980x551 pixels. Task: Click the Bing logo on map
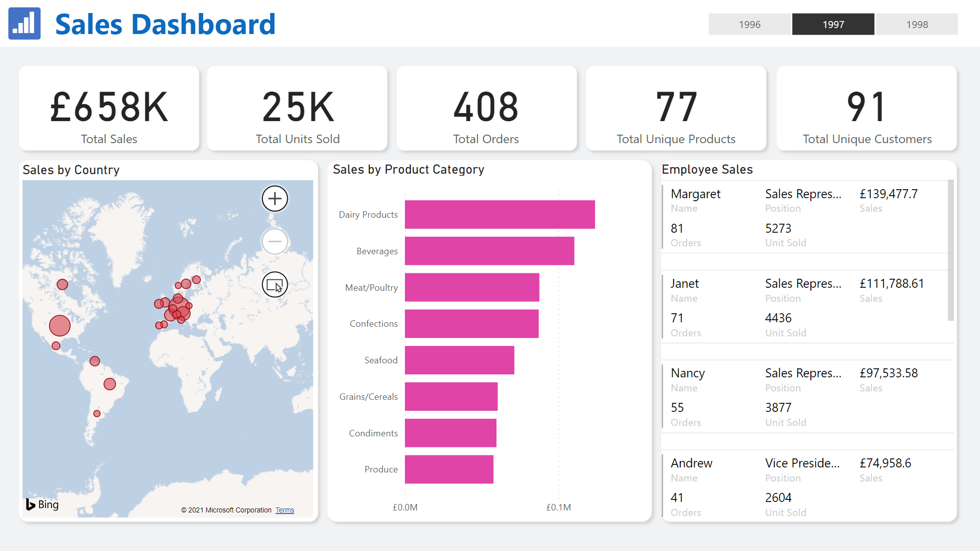pyautogui.click(x=43, y=504)
